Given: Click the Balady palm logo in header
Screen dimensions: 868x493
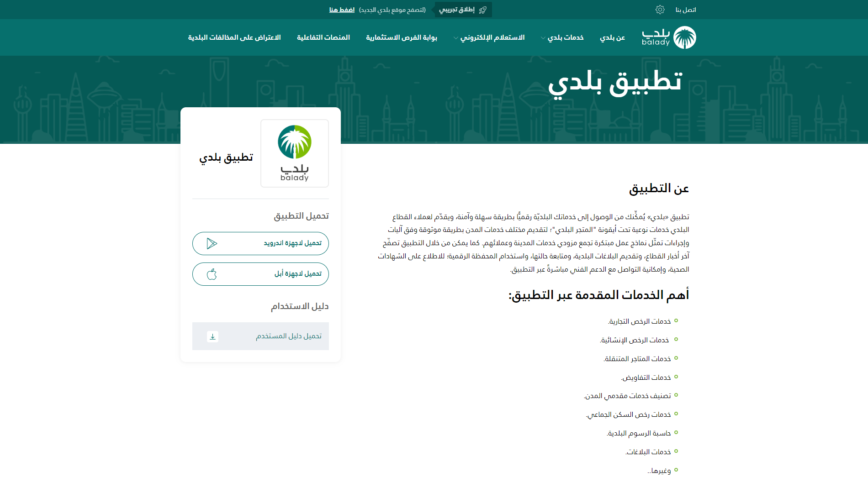Looking at the screenshot, I should [x=684, y=37].
